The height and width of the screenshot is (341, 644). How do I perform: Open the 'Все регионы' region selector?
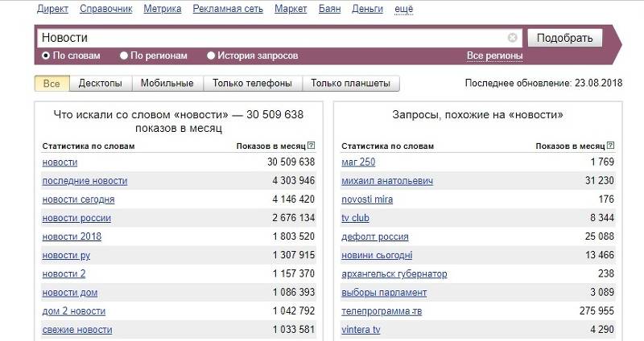pos(494,56)
